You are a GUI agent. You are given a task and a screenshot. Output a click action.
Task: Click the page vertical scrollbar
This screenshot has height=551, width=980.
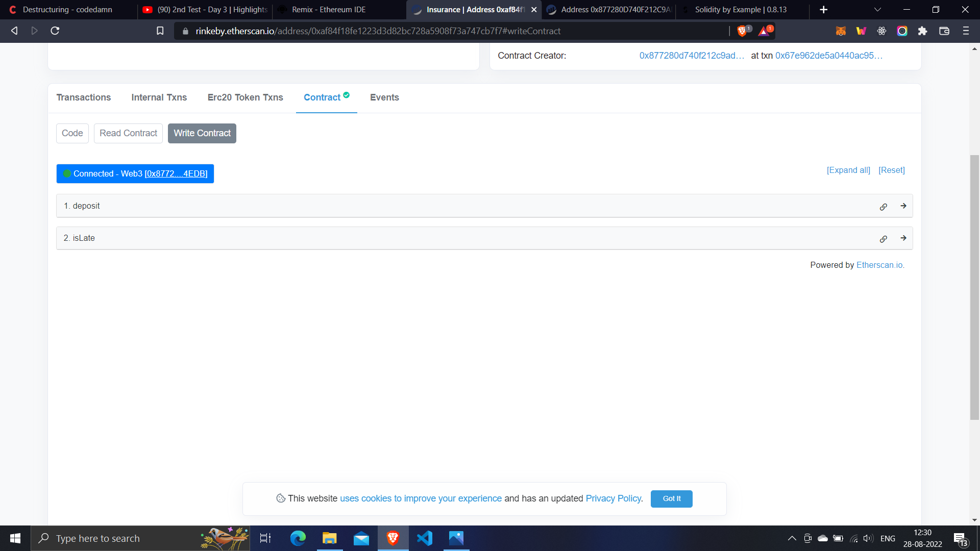click(x=974, y=287)
